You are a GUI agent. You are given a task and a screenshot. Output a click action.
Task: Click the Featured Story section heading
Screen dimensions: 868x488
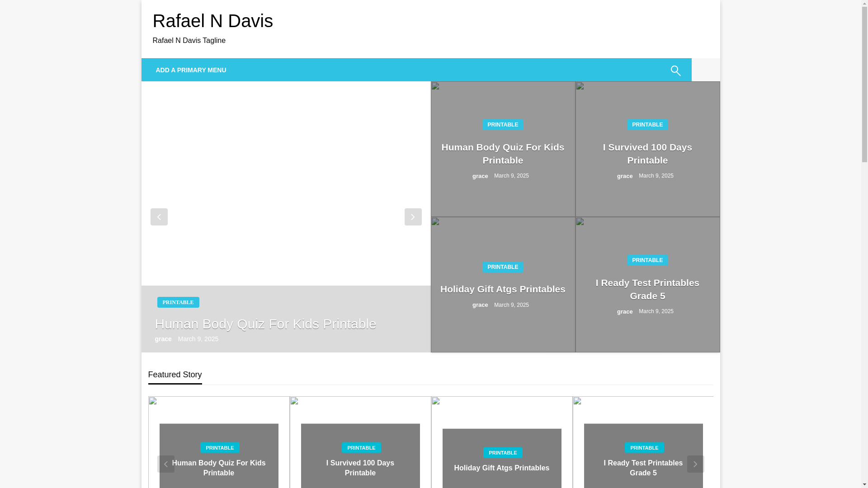tap(175, 375)
